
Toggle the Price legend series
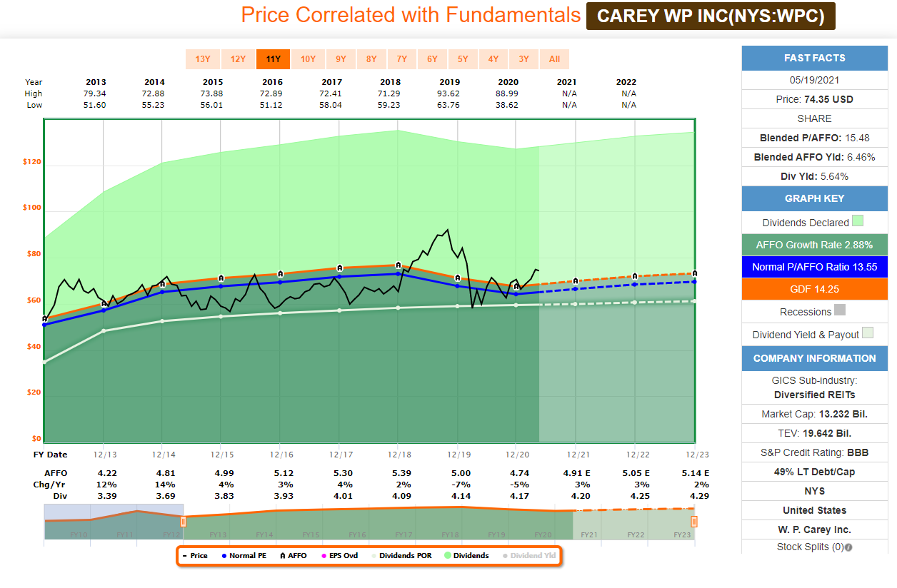[196, 555]
